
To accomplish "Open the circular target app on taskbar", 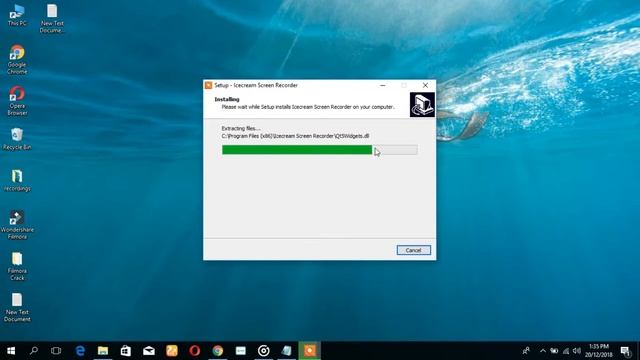I will (264, 351).
